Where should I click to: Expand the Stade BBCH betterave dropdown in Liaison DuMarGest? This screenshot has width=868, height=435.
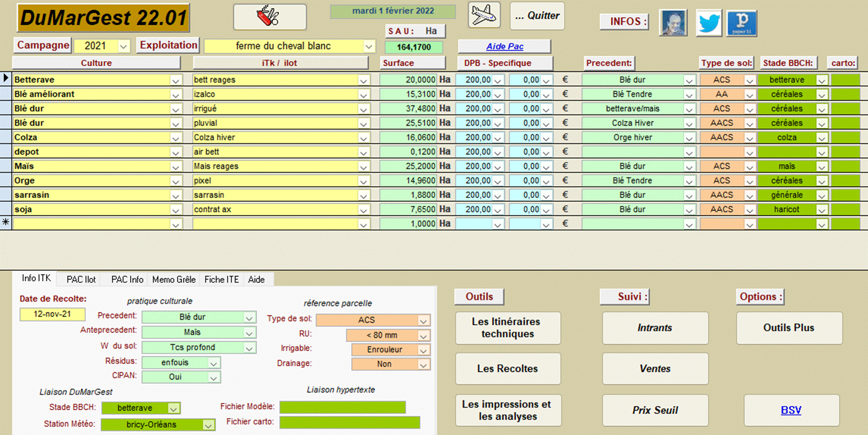174,409
